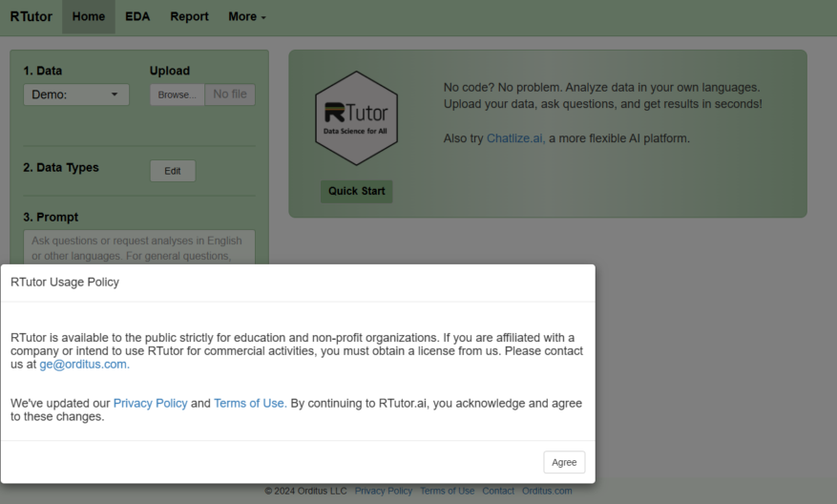The image size is (837, 504).
Task: Click the Quick Start button
Action: coord(357,191)
